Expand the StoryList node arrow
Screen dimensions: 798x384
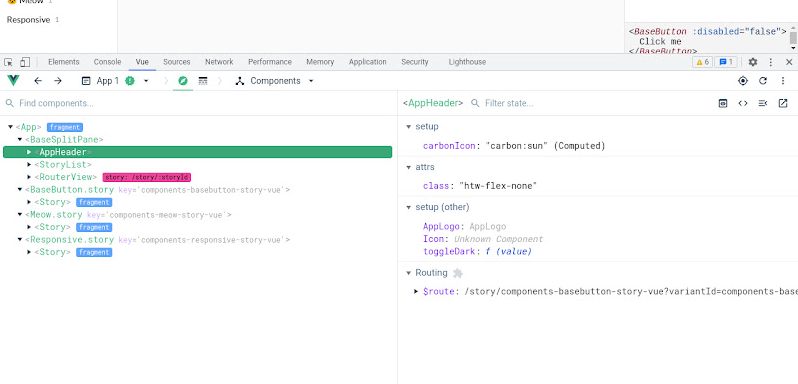(29, 164)
